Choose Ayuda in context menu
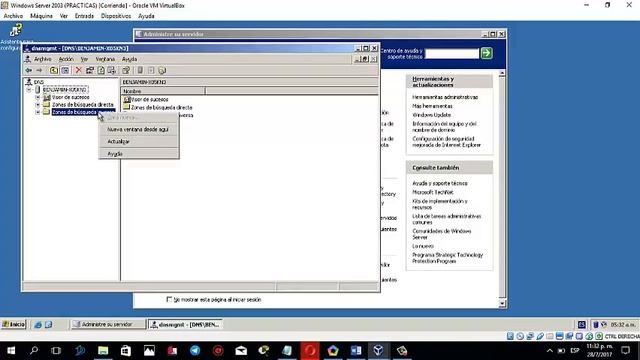The width and height of the screenshot is (640, 360). pyautogui.click(x=138, y=154)
